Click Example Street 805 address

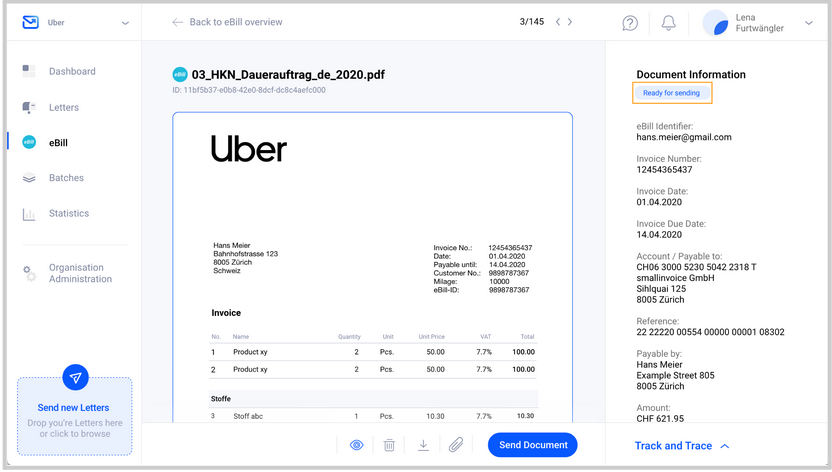click(x=675, y=375)
